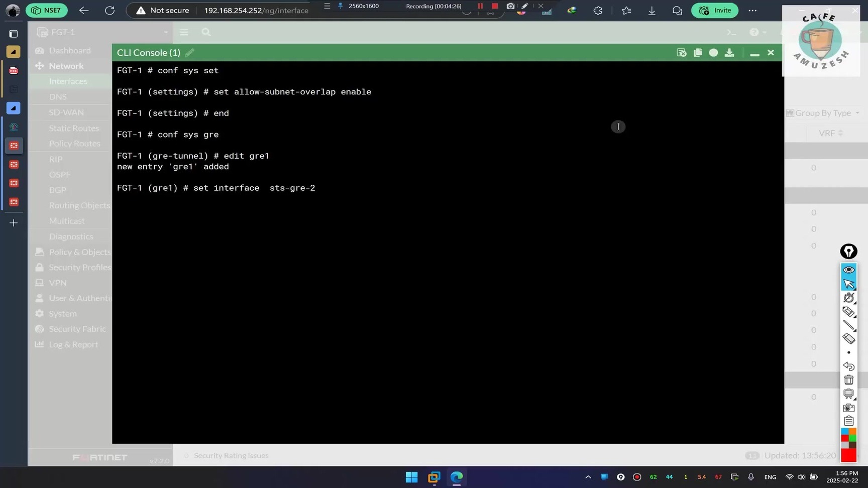Open the whiteboard annotation option

[x=849, y=394]
